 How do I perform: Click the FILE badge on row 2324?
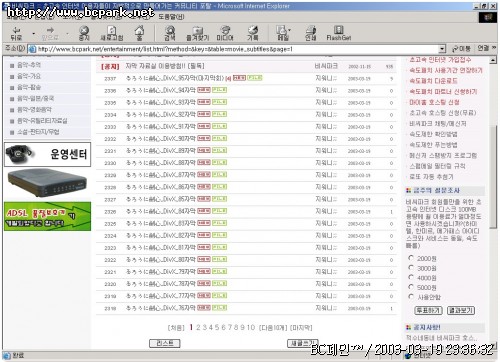[220, 235]
